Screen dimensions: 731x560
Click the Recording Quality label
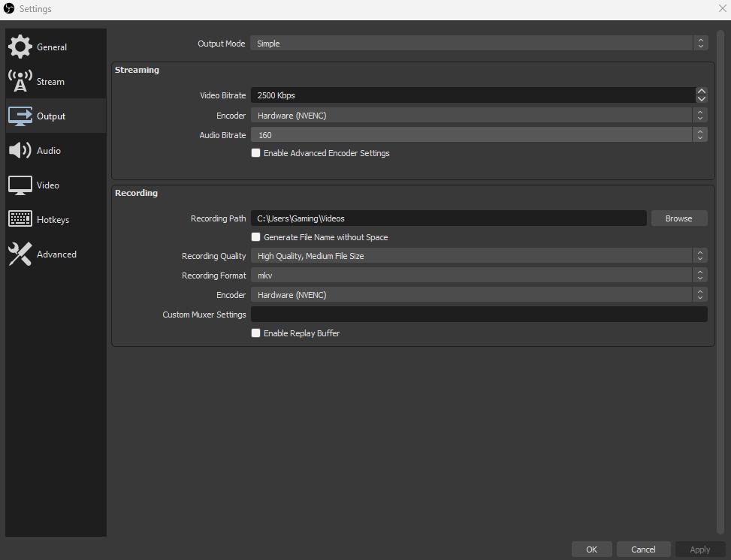click(214, 256)
